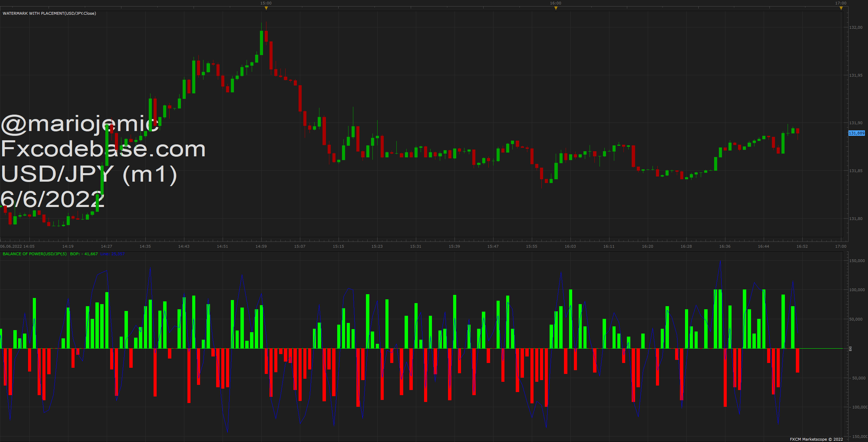Select the WATERMARK WITH PLACEMENT indicator label

[49, 13]
